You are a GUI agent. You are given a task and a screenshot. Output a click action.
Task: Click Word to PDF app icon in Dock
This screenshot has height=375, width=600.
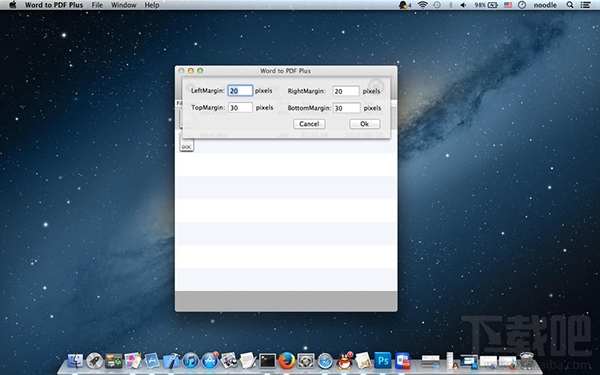click(x=402, y=360)
